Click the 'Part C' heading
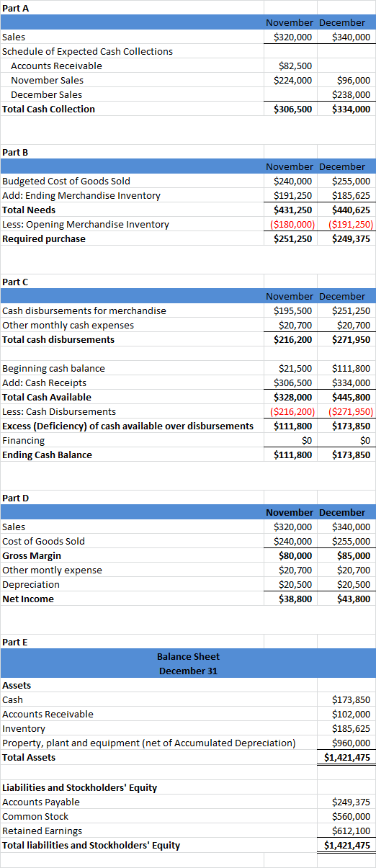Viewport: 376px width, 868px height. pyautogui.click(x=16, y=282)
